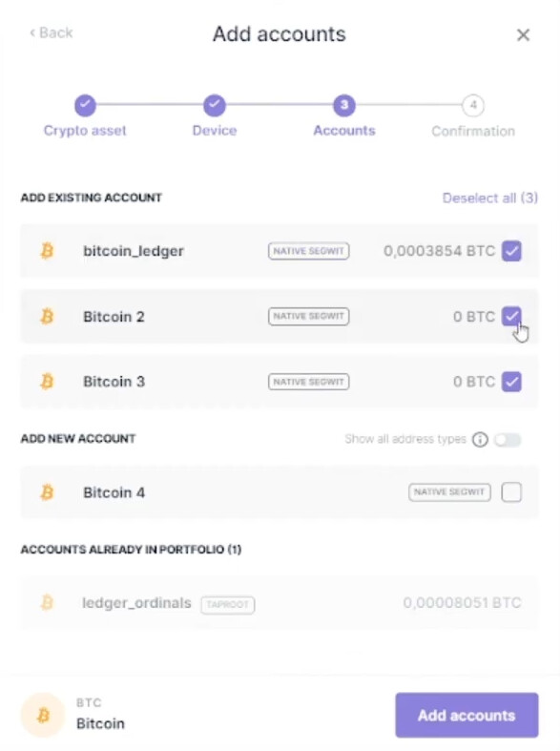Click the faded Bitcoin icon beside ledger_ordinals

tap(47, 602)
